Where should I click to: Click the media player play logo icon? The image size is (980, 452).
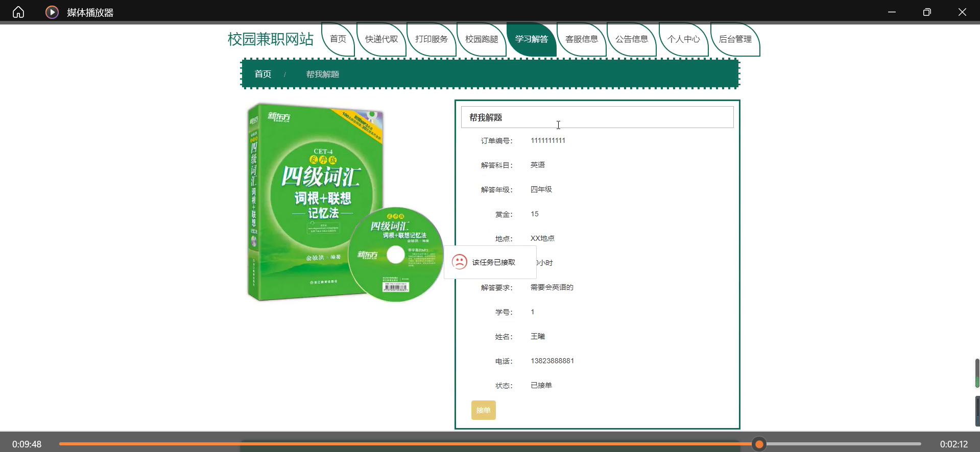pyautogui.click(x=52, y=12)
